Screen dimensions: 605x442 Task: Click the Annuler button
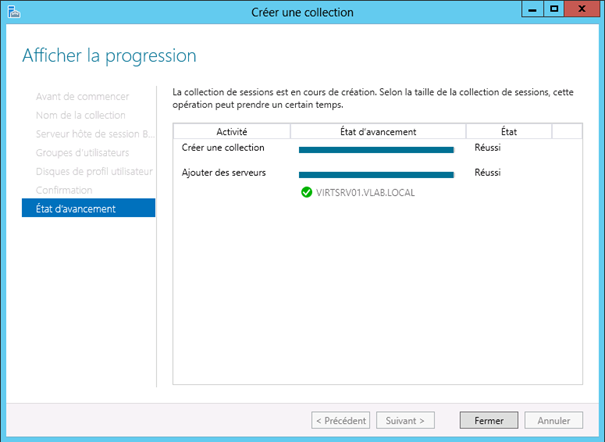[554, 421]
